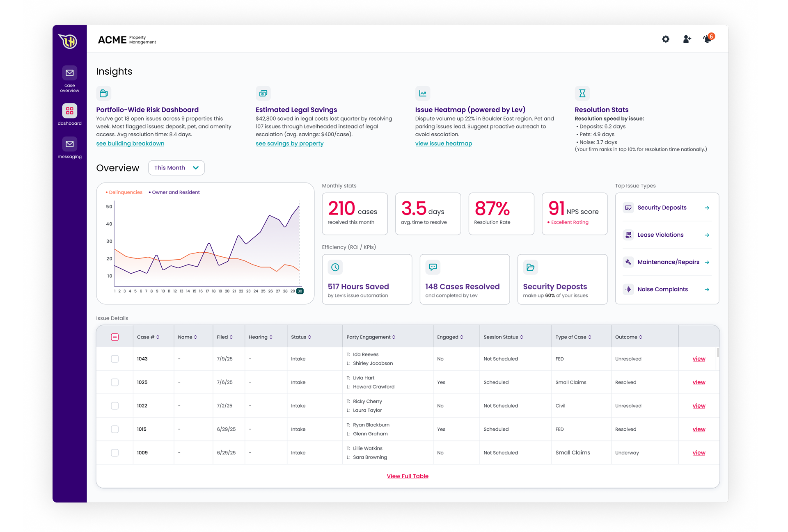Click the Resolution Stats hourglass icon
Screen dimensions: 788x532
[582, 94]
